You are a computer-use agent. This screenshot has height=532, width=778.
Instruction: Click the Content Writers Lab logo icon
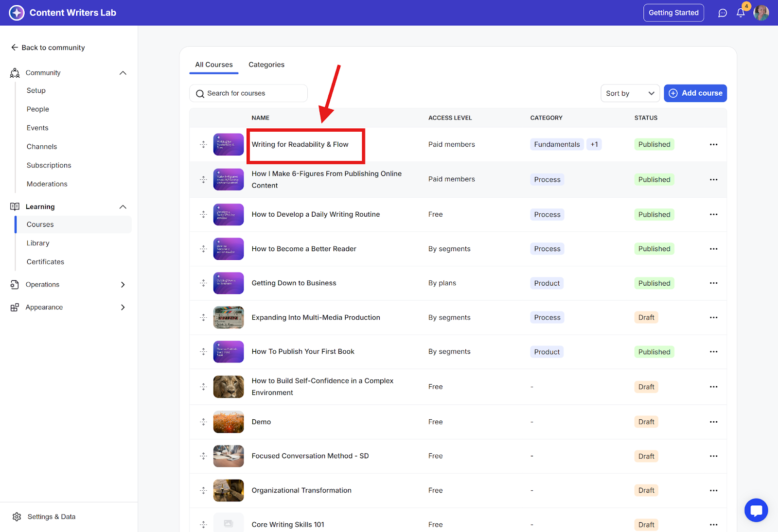coord(17,13)
